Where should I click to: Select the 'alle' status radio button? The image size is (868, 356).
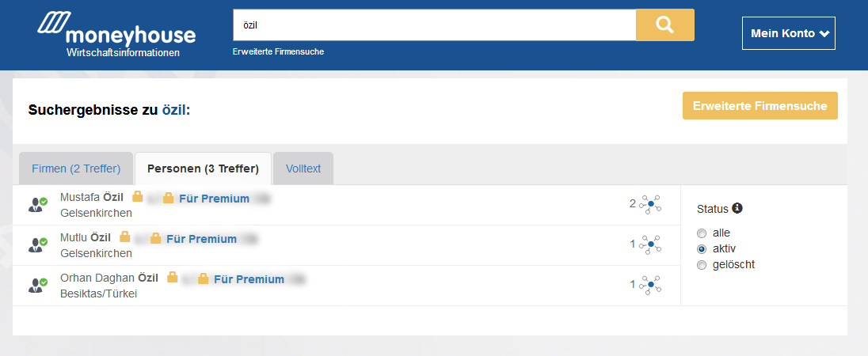pyautogui.click(x=702, y=233)
